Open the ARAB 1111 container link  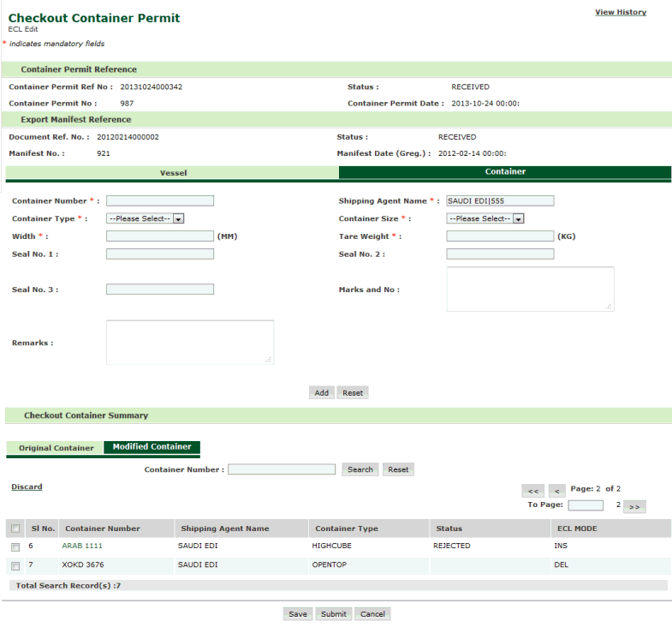tap(82, 546)
